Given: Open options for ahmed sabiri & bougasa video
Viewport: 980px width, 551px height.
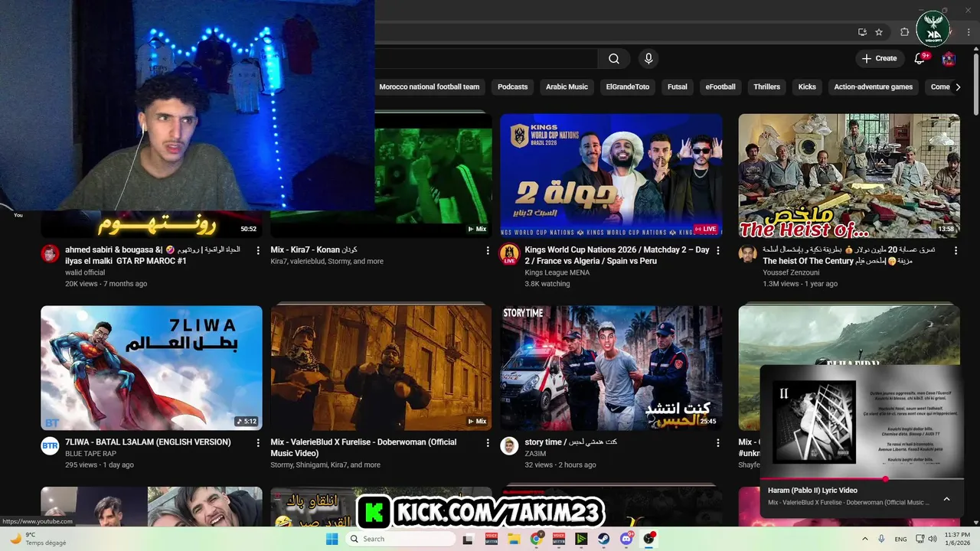Looking at the screenshot, I should 258,250.
